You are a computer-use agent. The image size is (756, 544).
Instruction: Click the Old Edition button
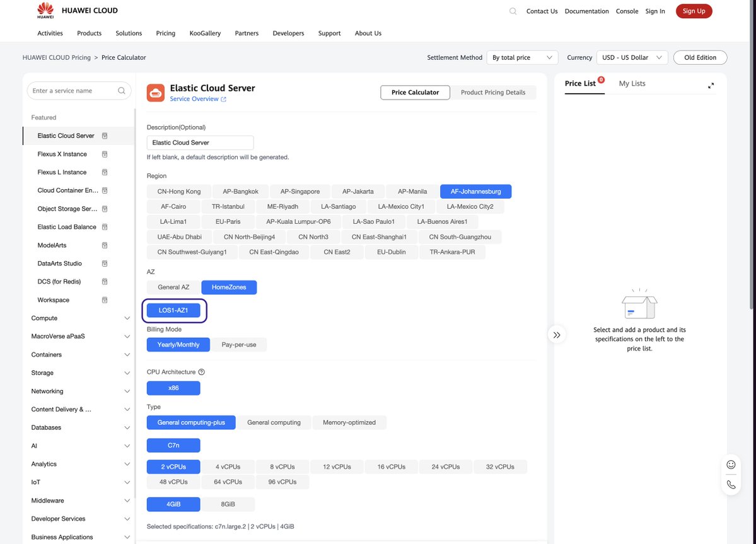point(700,57)
